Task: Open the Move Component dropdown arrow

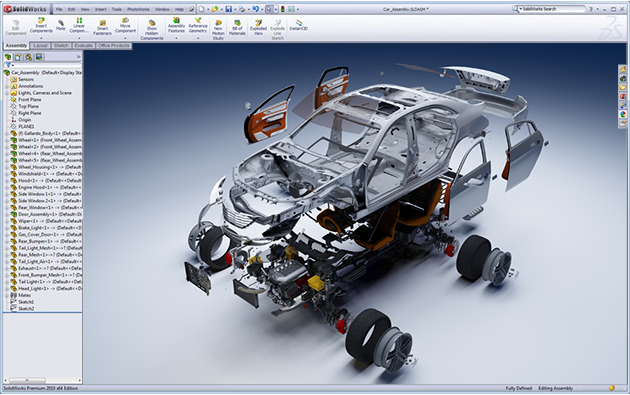Action: pos(125,38)
